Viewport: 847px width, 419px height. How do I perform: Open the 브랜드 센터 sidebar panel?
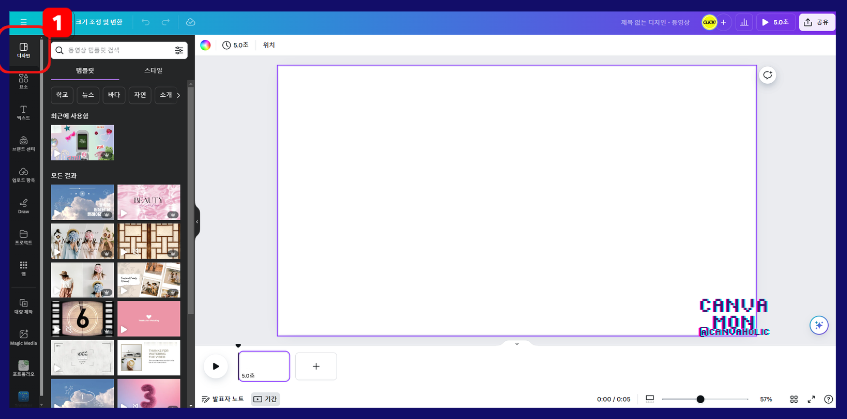23,144
